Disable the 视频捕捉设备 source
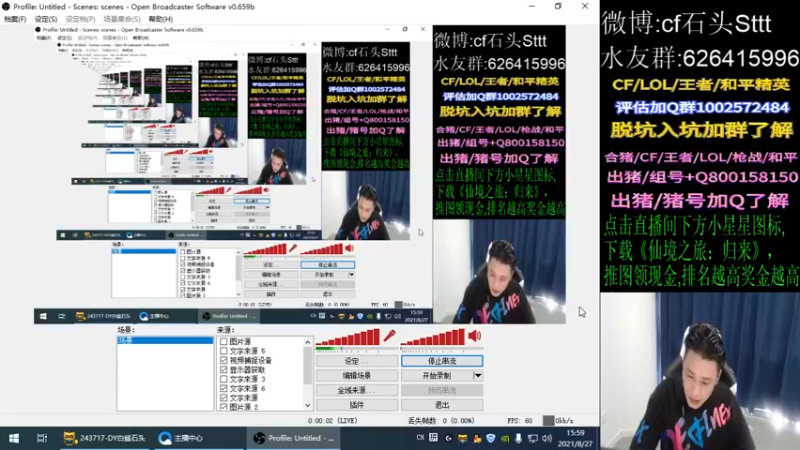 click(223, 360)
